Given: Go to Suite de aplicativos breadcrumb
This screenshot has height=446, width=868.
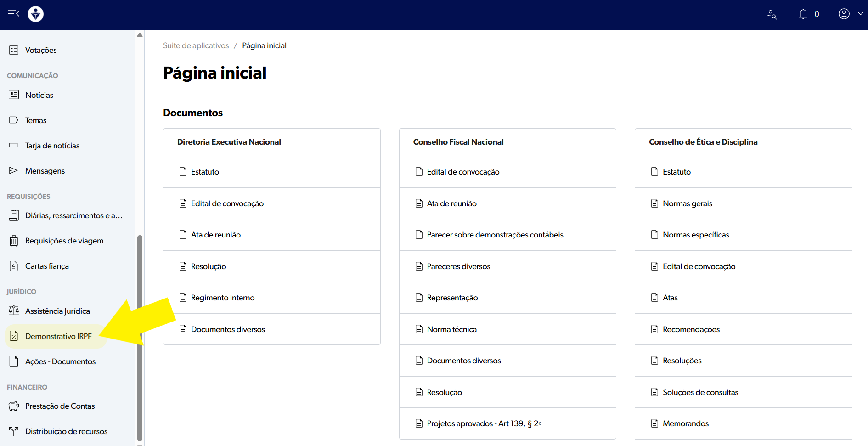Looking at the screenshot, I should tap(196, 45).
